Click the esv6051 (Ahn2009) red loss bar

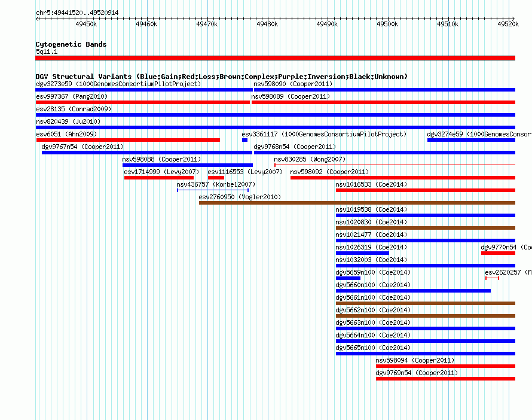[128, 140]
